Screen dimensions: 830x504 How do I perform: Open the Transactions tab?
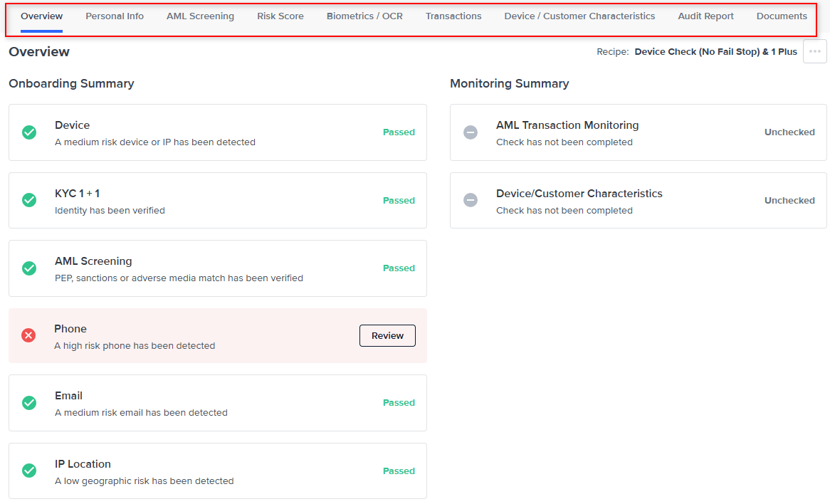(x=453, y=16)
